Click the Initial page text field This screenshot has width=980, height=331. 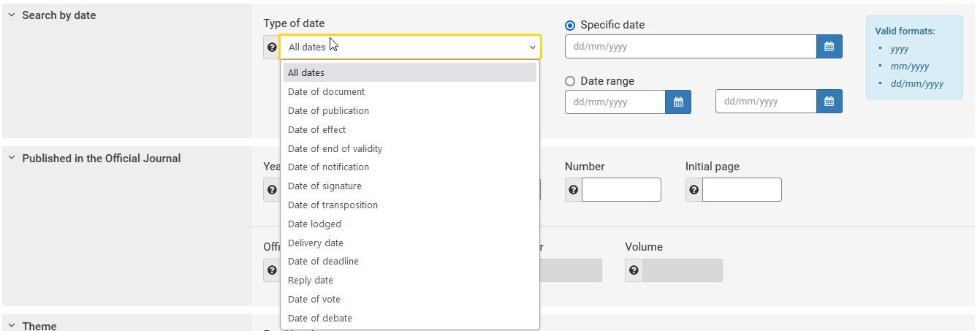point(742,190)
